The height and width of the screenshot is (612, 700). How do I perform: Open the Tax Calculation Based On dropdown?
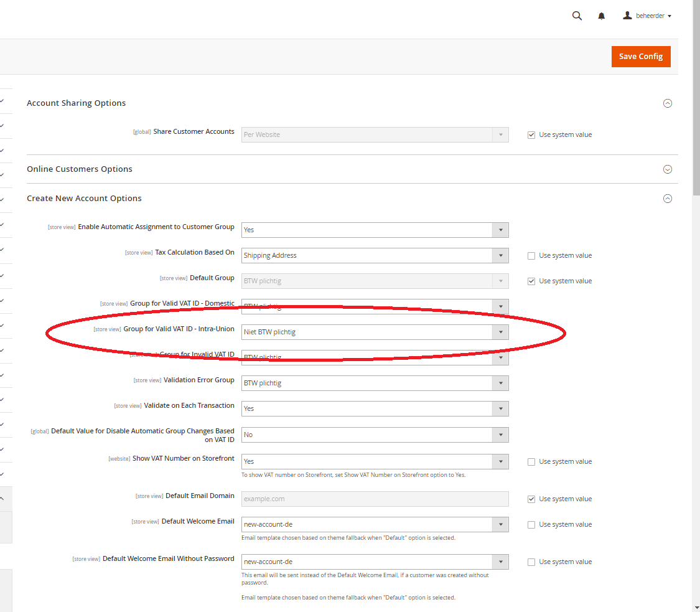coord(500,255)
